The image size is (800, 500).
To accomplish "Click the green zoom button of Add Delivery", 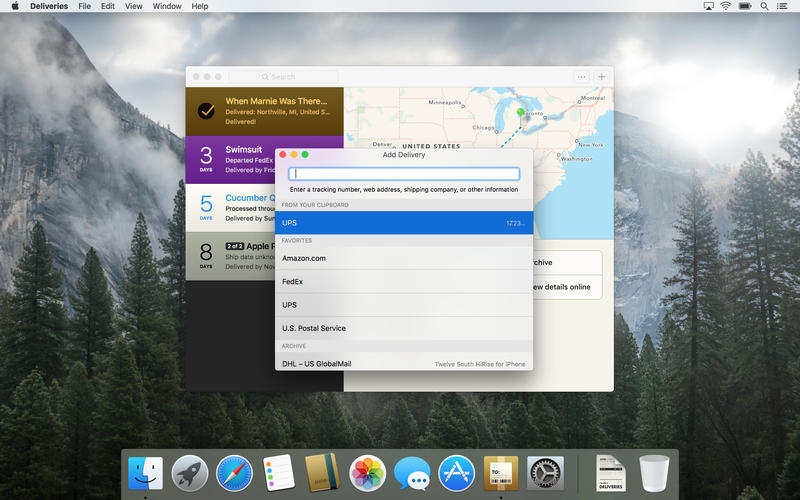I will 305,155.
